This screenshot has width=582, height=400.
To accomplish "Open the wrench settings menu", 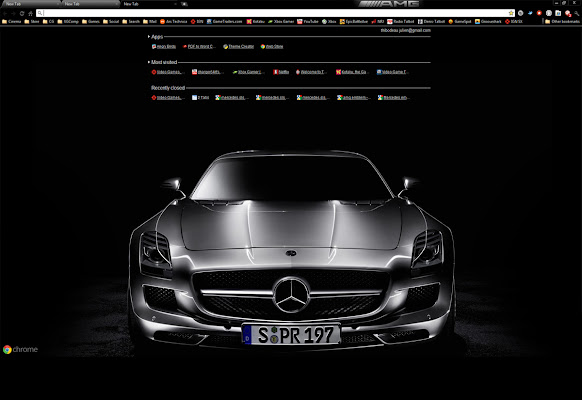I will tap(576, 13).
